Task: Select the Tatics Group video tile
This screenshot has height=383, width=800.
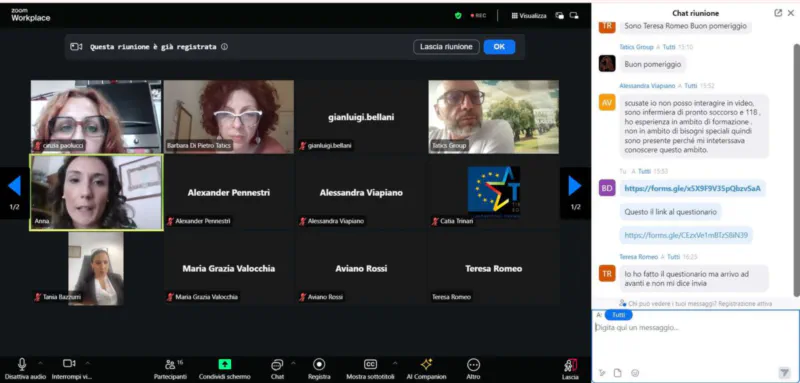Action: click(x=493, y=117)
